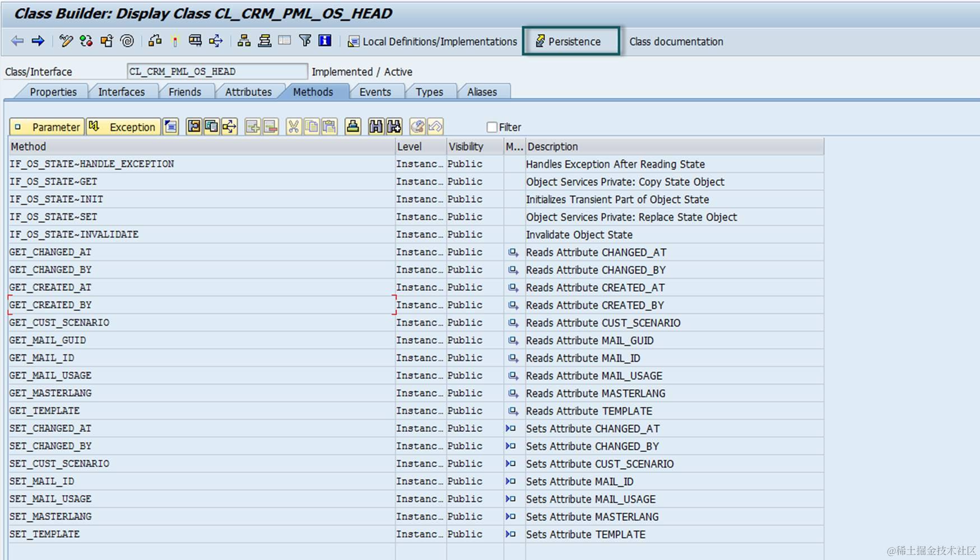Click method type icon in SET_CHANGED_BY row

coord(510,446)
